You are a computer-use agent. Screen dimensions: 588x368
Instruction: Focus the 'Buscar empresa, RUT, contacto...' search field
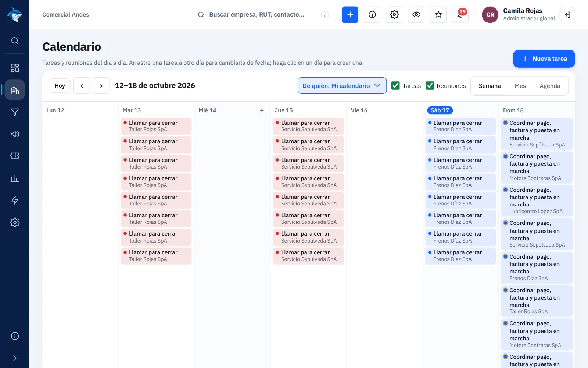[x=263, y=15]
